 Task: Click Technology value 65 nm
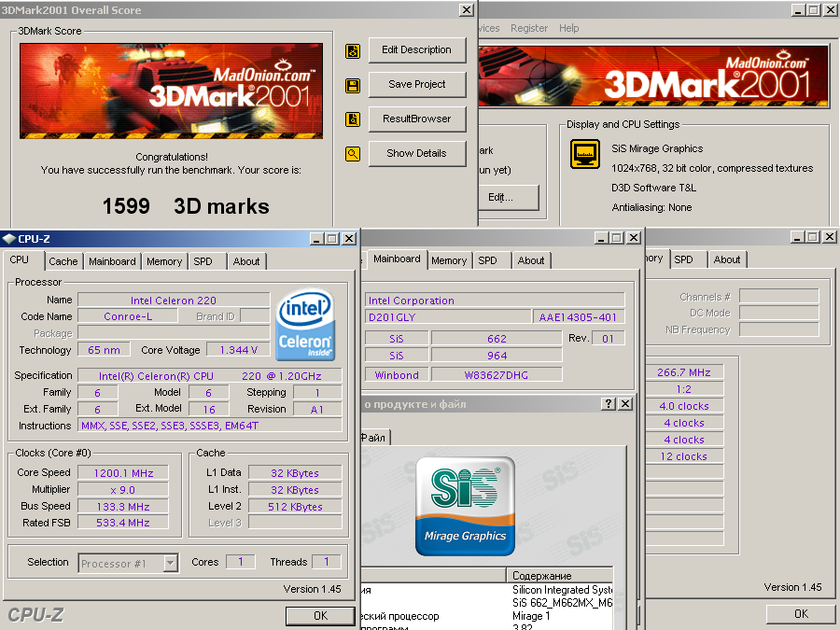click(104, 350)
